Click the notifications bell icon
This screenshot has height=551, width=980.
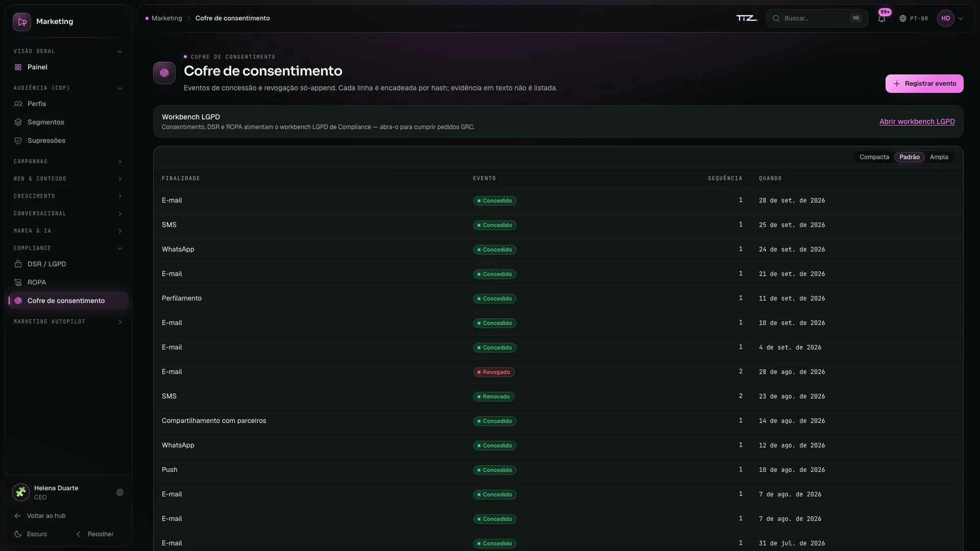coord(881,18)
